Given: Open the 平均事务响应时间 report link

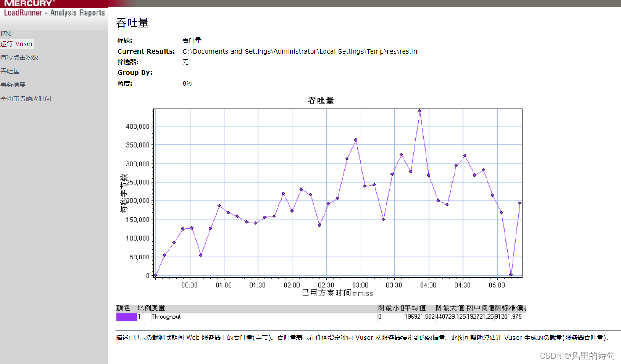Looking at the screenshot, I should point(25,98).
